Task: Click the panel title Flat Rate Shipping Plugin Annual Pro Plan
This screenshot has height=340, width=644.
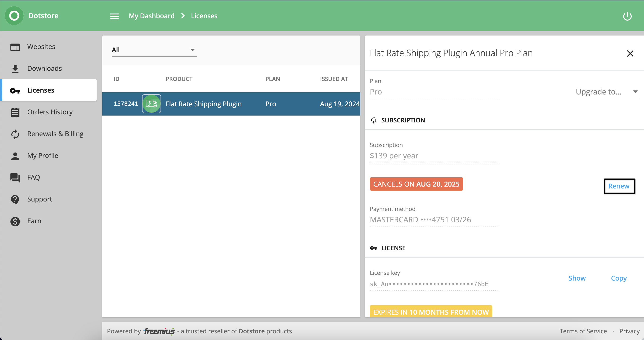Action: coord(451,53)
